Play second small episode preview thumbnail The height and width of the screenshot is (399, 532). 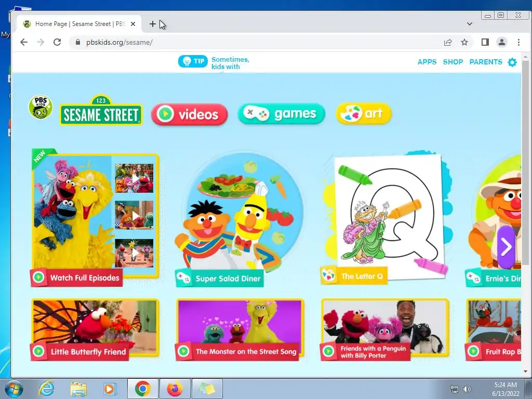135,215
